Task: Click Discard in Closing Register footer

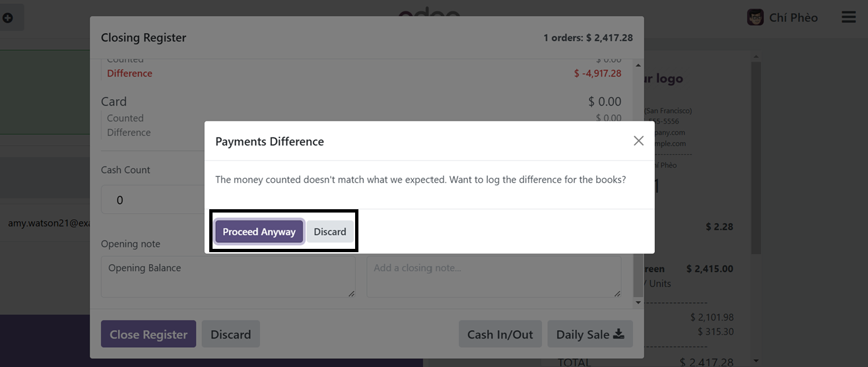Action: click(230, 334)
